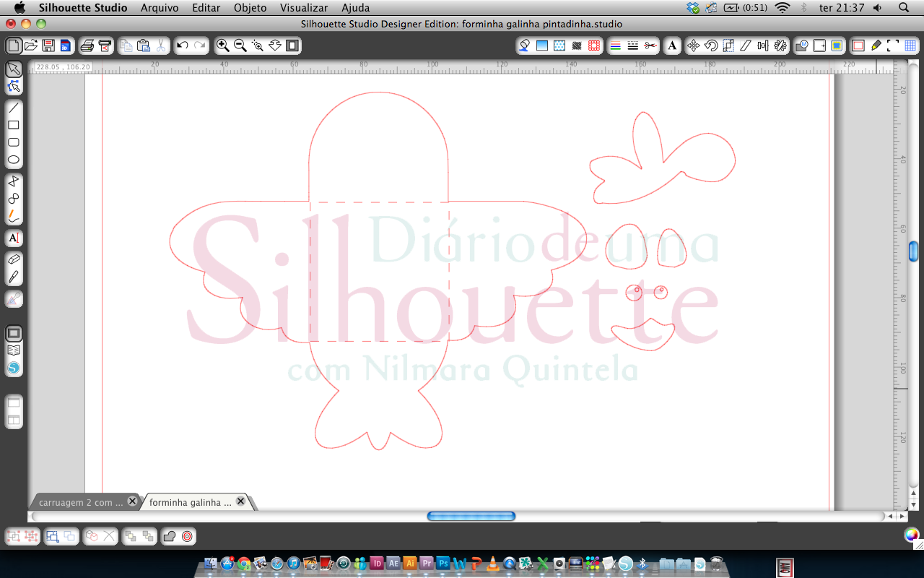This screenshot has height=578, width=924.
Task: Save the document with the floppy disk icon
Action: (48, 46)
